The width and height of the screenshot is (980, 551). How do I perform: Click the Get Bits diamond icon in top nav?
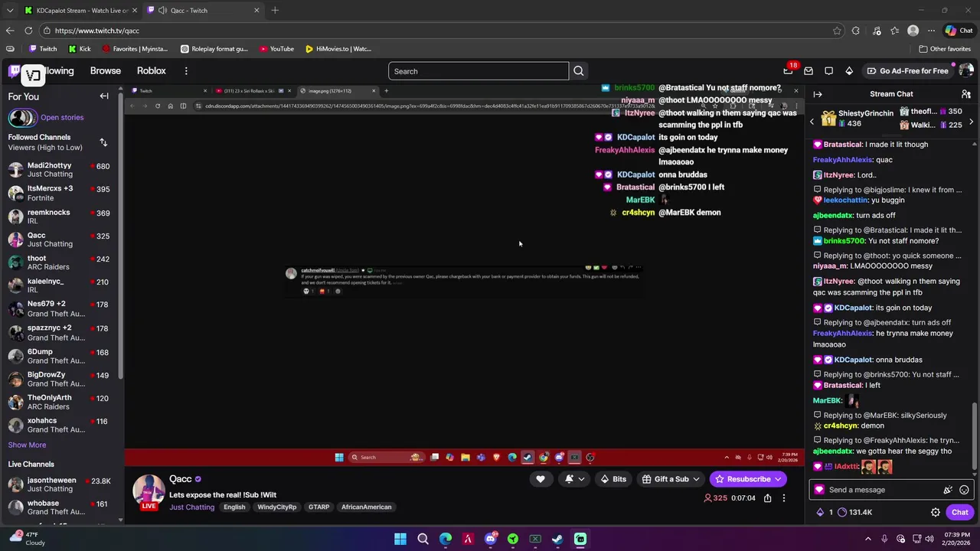click(x=849, y=71)
